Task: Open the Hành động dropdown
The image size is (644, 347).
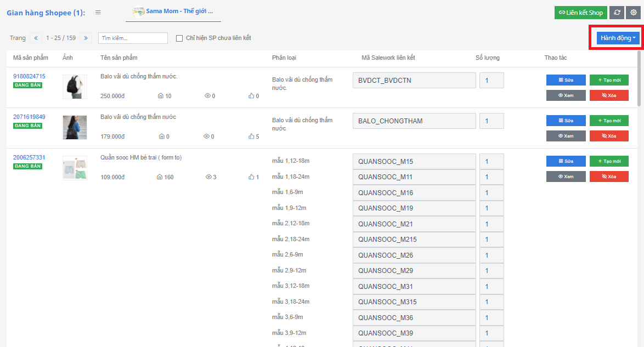Action: click(x=618, y=38)
